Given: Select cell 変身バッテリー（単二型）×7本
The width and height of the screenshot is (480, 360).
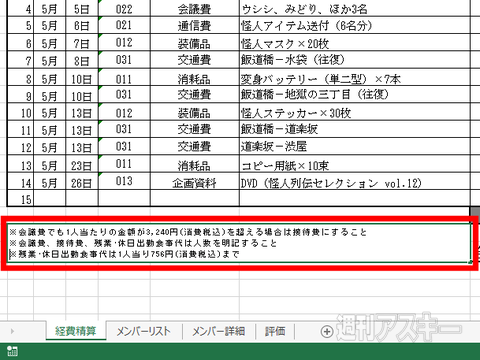Looking at the screenshot, I should tap(355, 77).
